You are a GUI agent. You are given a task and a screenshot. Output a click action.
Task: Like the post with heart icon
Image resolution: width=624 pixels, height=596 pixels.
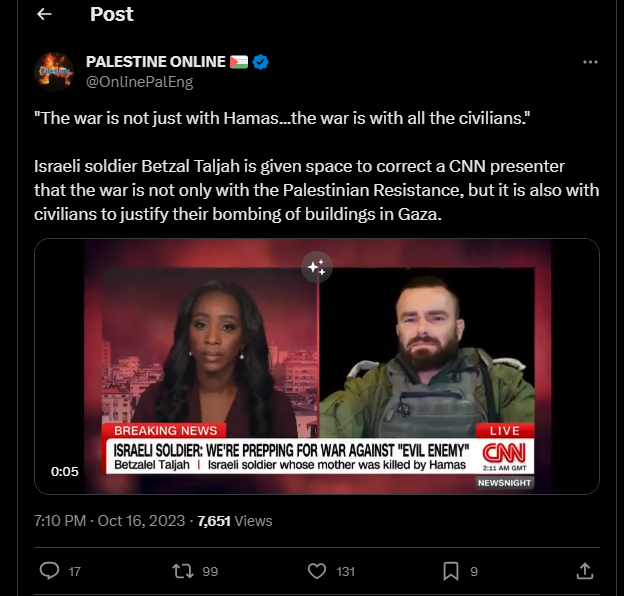(x=317, y=571)
